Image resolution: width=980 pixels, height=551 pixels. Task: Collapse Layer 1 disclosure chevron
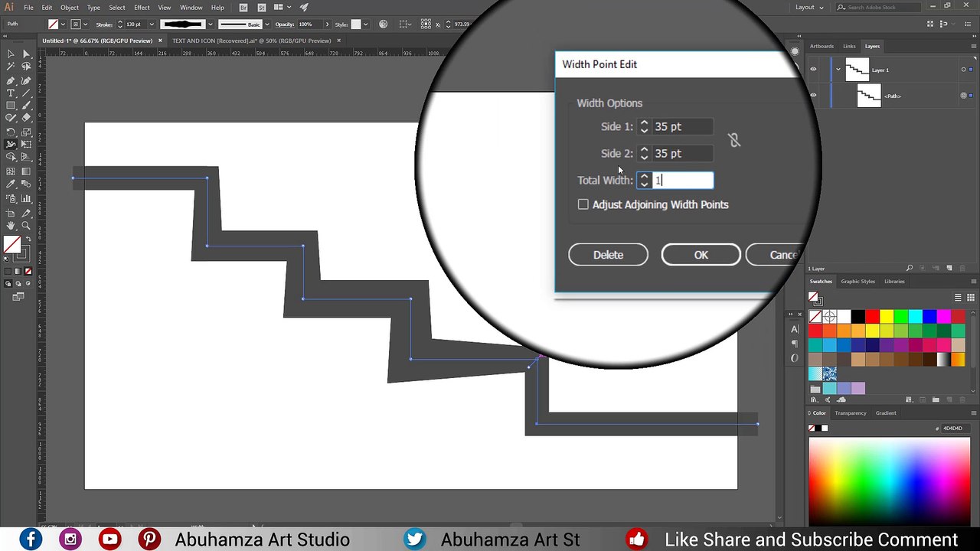(x=838, y=70)
